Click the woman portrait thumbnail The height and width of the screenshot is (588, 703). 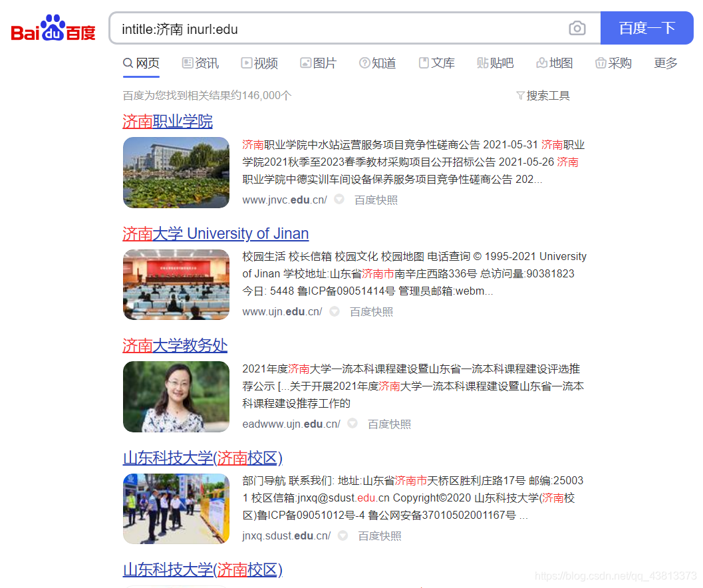click(x=176, y=396)
